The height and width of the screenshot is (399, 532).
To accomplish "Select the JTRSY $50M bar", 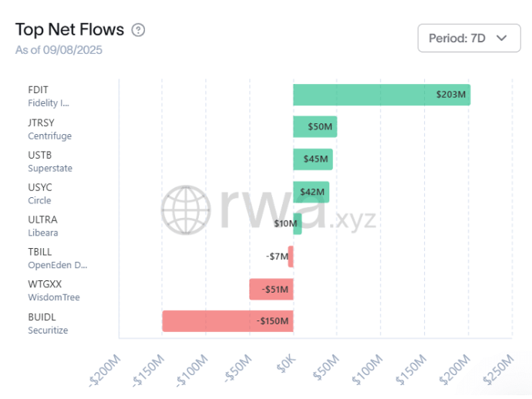I will pos(315,127).
